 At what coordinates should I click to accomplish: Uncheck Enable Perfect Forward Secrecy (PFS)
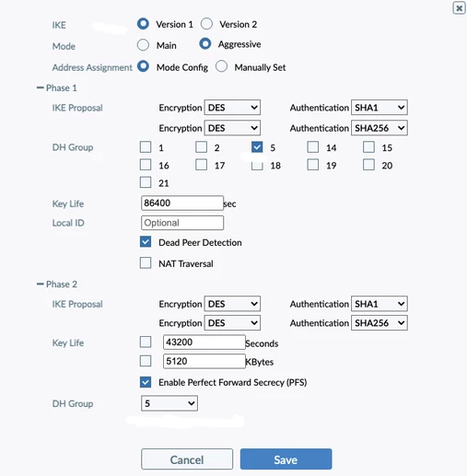[x=146, y=382]
